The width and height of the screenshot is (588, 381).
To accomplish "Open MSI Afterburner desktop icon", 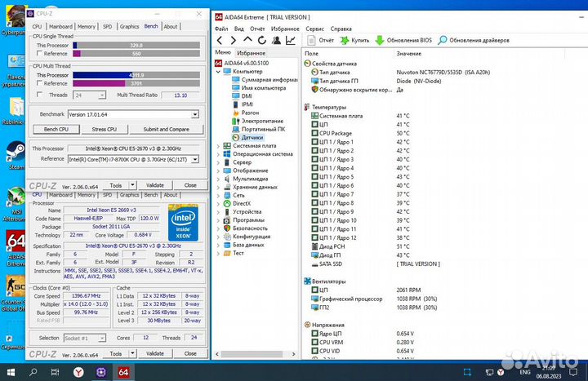I will (14, 204).
